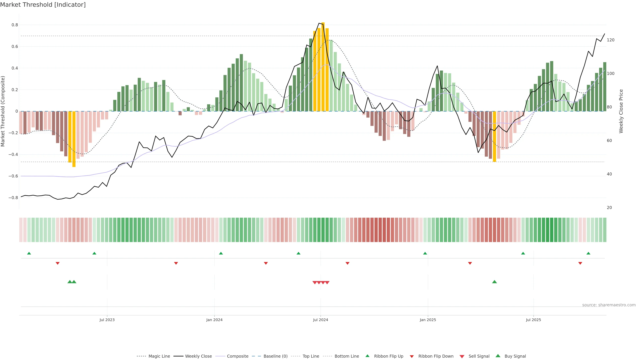Click the Buy Signal legend triangle icon
This screenshot has height=362, width=644.
tap(498, 356)
